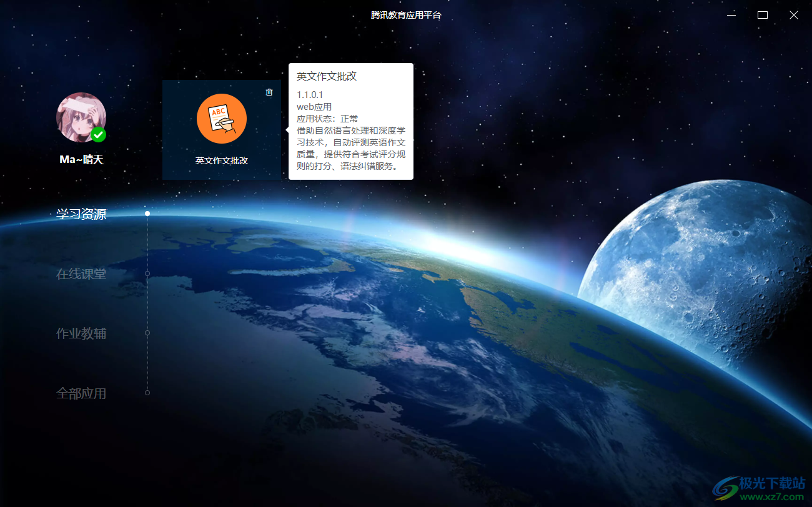The image size is (812, 507).
Task: Maximize the 腾讯教育应用平台 window
Action: point(763,15)
